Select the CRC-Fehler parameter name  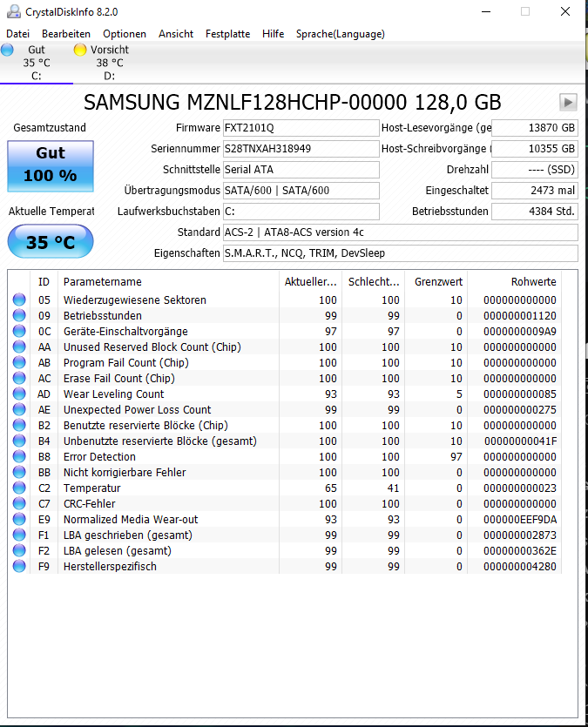pos(90,504)
